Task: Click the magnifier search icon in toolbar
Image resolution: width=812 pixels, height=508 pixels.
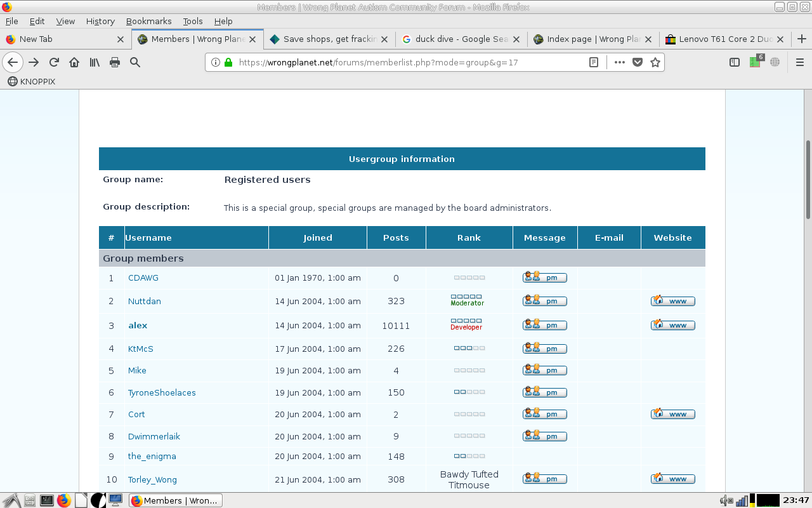Action: point(135,62)
